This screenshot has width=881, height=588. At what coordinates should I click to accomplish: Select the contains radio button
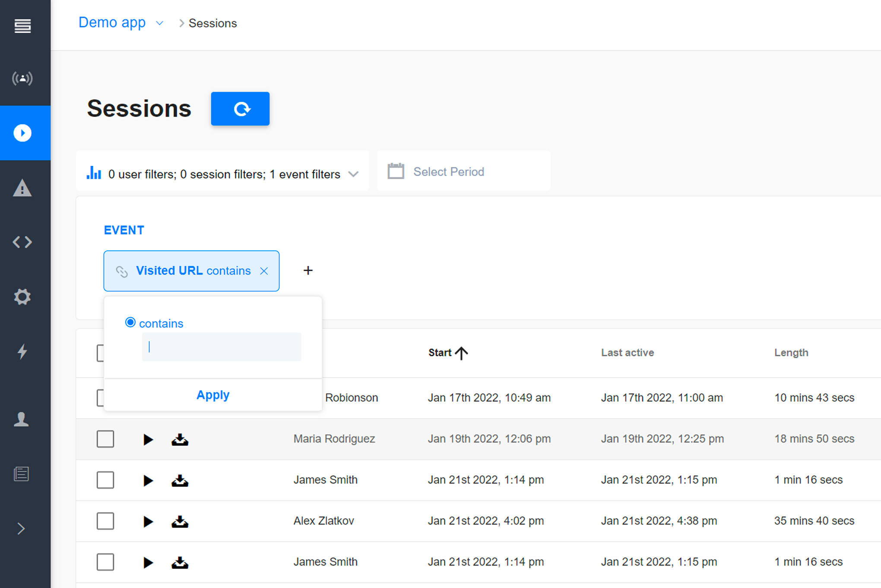(x=130, y=322)
